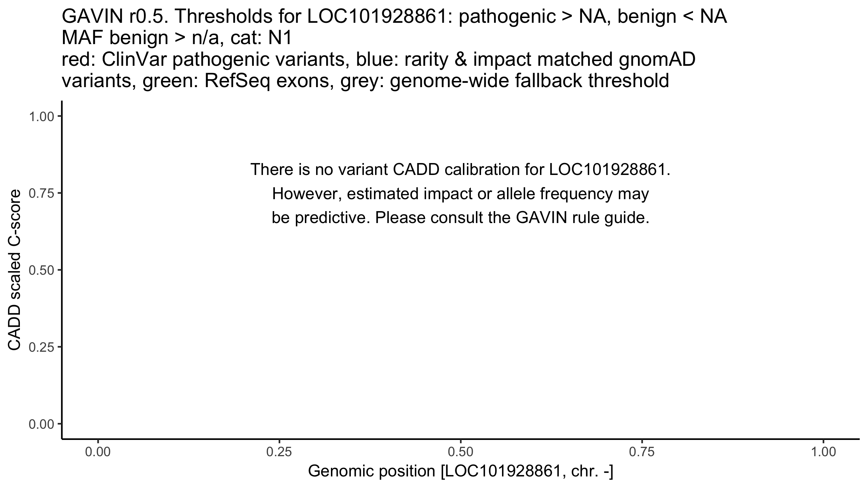Click the x-axis tick label 0.00
Screen dimensions: 868x488
(x=98, y=453)
